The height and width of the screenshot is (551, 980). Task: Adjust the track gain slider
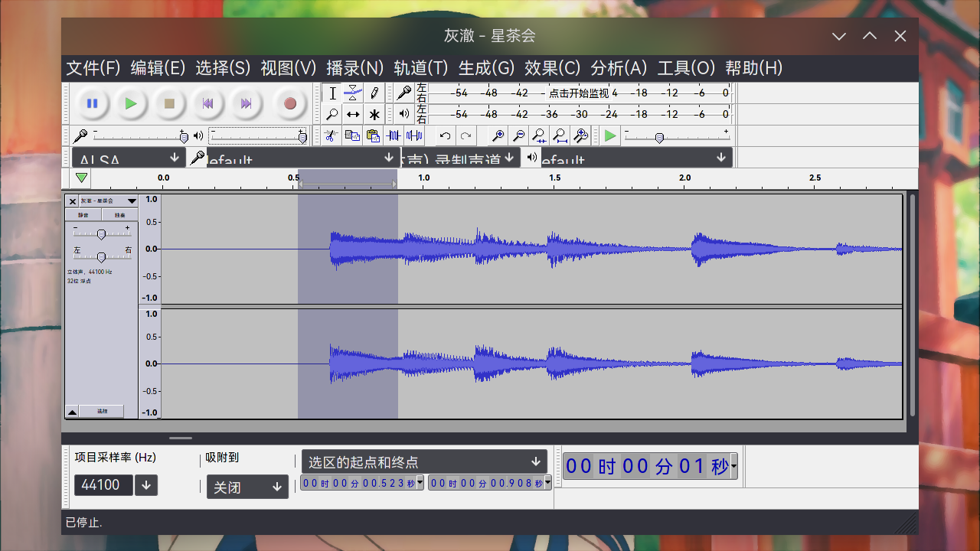(101, 233)
